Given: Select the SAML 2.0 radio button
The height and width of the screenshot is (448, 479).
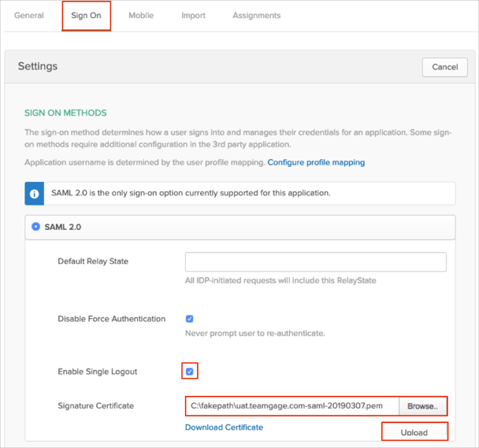Looking at the screenshot, I should point(36,227).
